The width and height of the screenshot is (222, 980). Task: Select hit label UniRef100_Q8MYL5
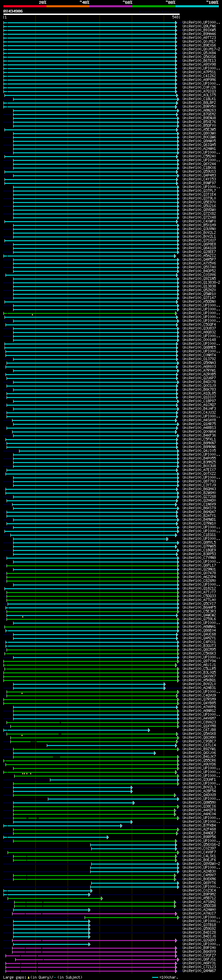pyautogui.click(x=199, y=543)
